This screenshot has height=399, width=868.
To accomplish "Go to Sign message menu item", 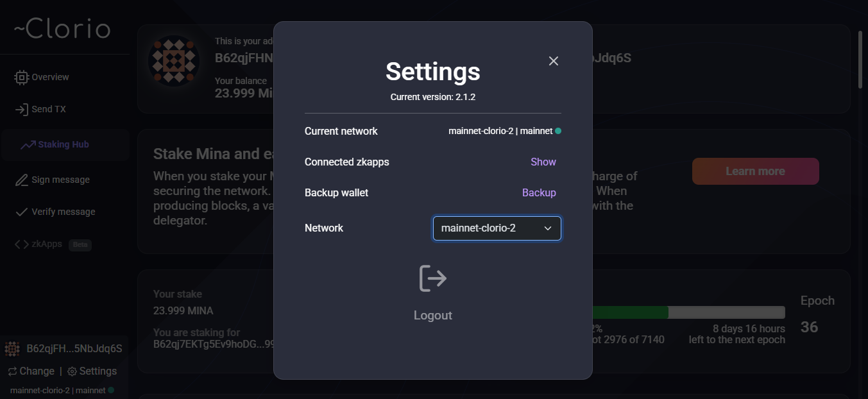I will tap(60, 180).
